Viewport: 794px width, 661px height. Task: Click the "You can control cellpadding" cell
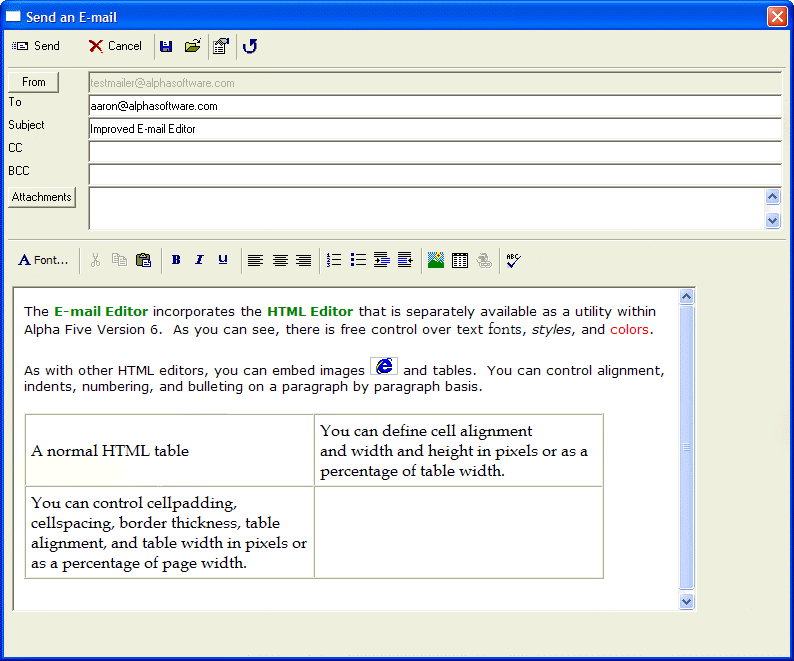[x=170, y=532]
